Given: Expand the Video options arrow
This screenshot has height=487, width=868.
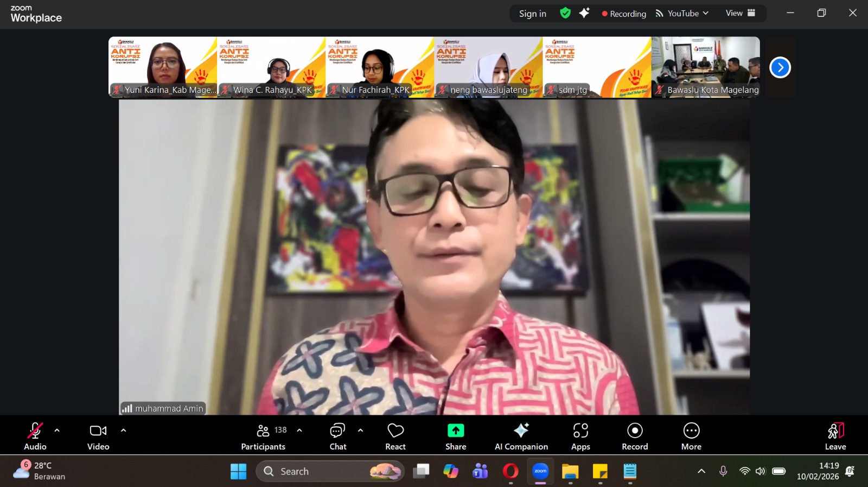Looking at the screenshot, I should [x=124, y=431].
